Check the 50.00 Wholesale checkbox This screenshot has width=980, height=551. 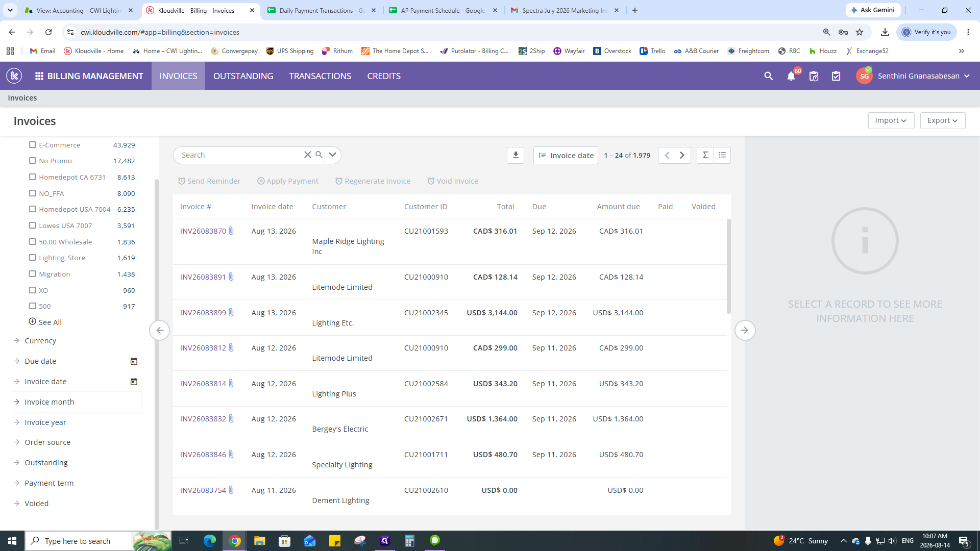[33, 242]
